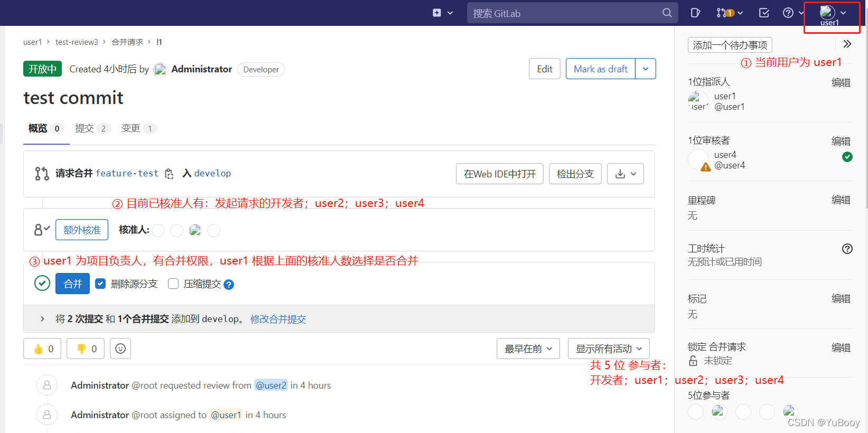
Task: Expand the merge requests dropdown arrow
Action: pos(740,13)
